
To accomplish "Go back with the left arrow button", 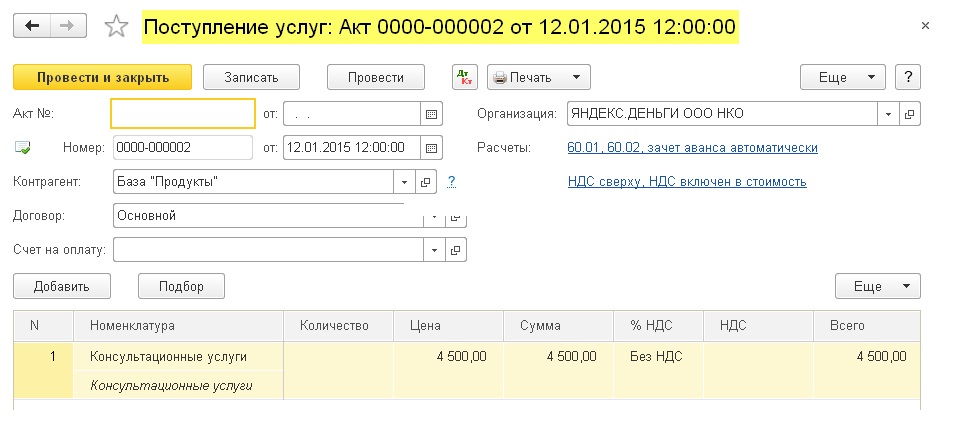I will pyautogui.click(x=32, y=26).
